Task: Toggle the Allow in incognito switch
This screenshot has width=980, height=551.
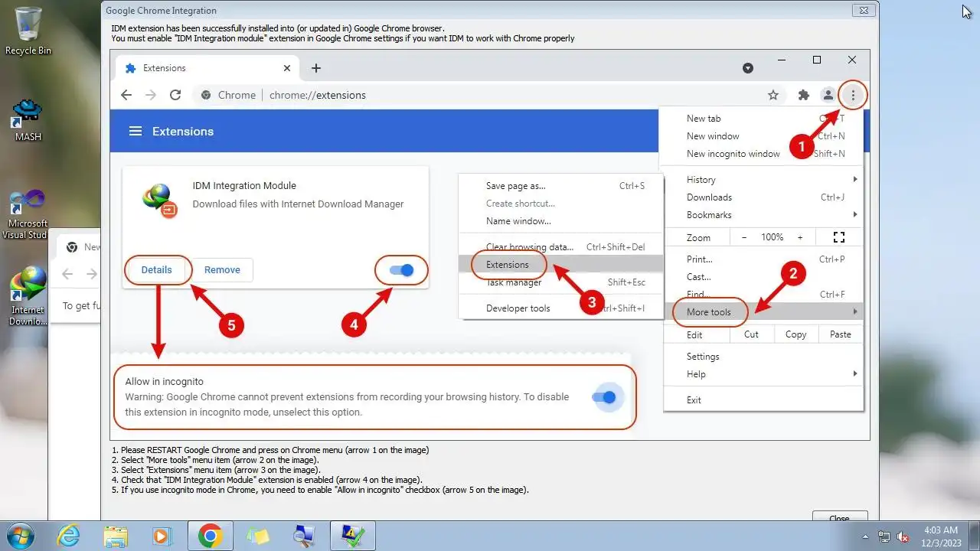Action: [x=604, y=397]
